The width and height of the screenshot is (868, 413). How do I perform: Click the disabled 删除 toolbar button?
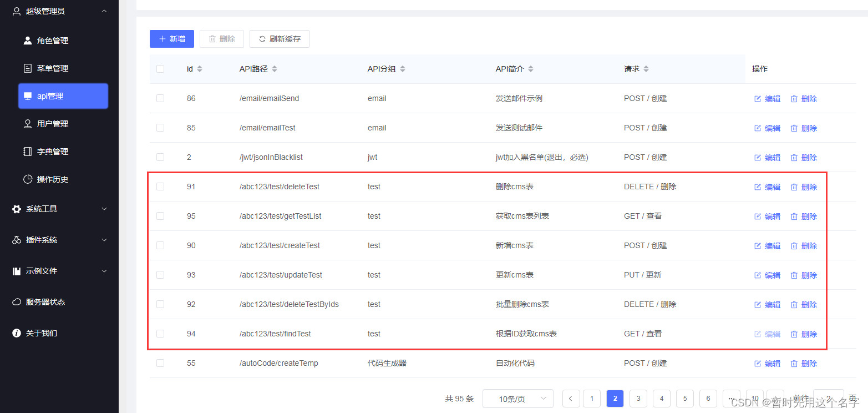222,39
